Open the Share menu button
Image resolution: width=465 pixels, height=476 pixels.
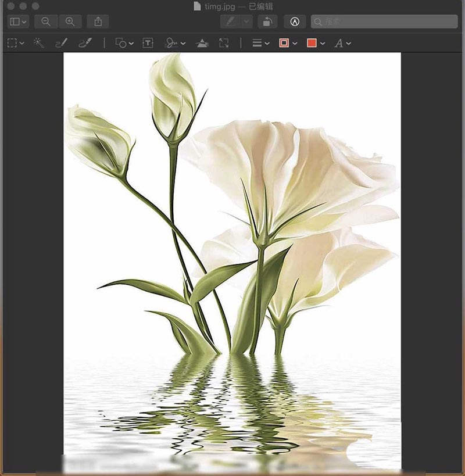pyautogui.click(x=98, y=22)
